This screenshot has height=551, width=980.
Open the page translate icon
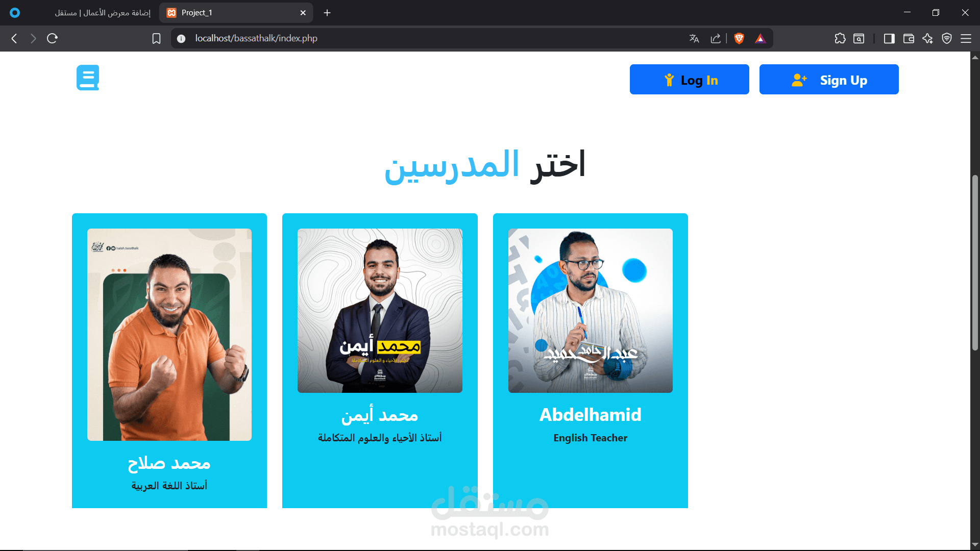[694, 38]
